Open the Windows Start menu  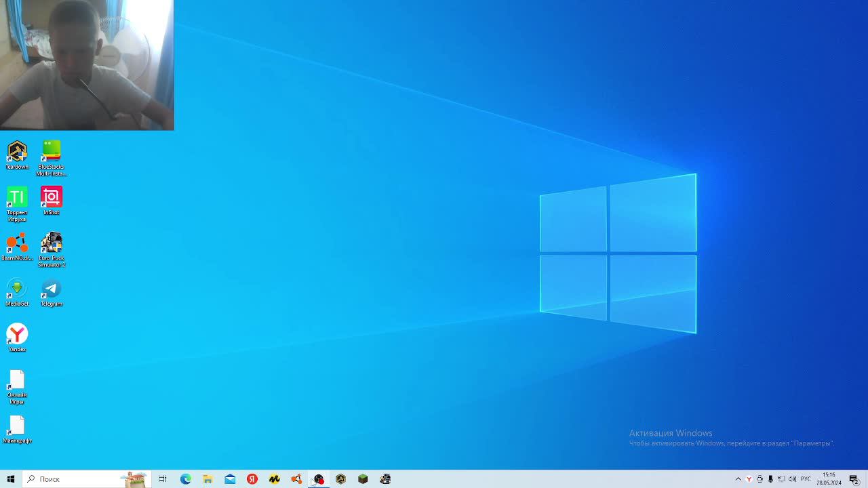[x=11, y=479]
